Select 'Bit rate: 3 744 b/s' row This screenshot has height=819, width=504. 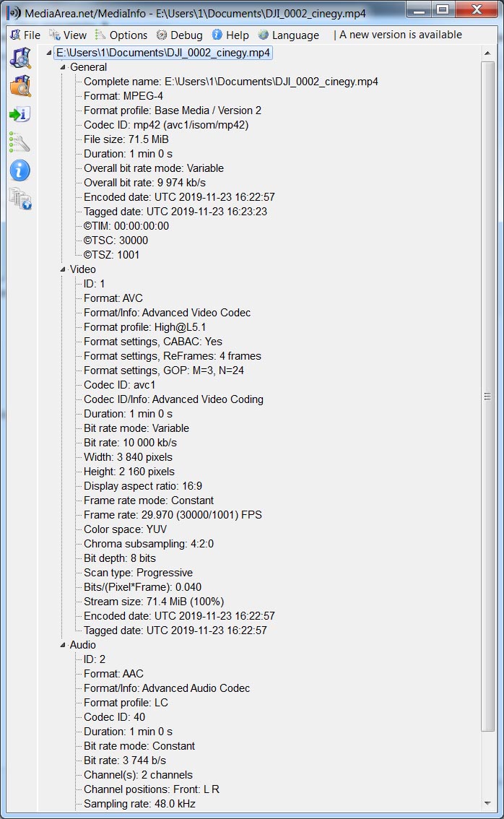125,761
